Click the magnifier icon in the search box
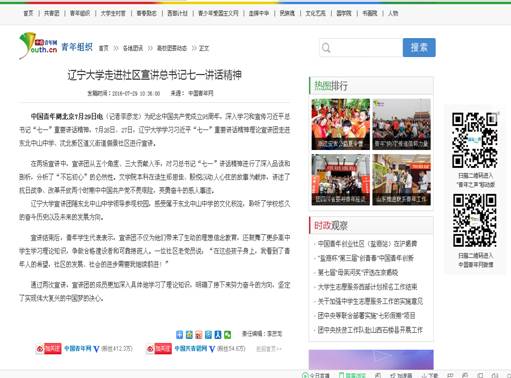The width and height of the screenshot is (511, 378). pyautogui.click(x=326, y=48)
